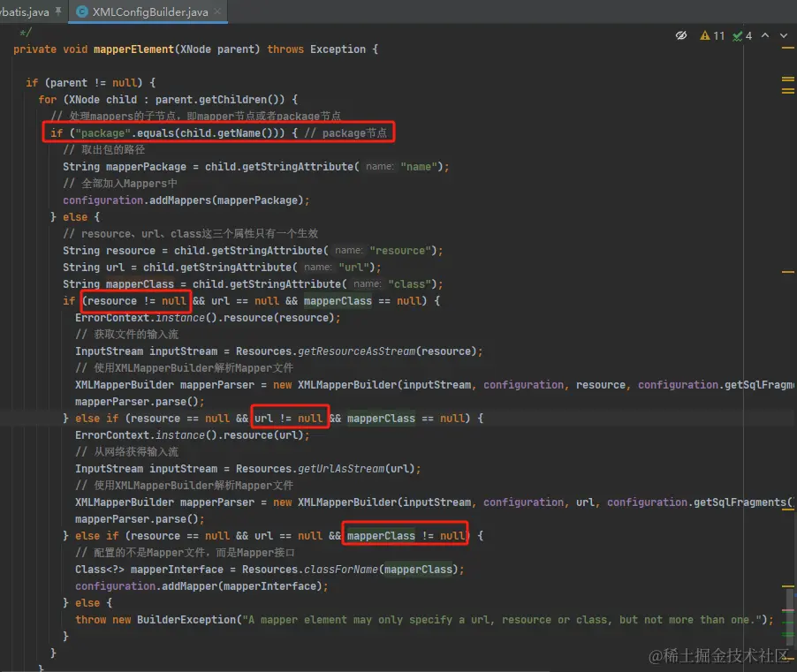Viewport: 797px width, 672px height.
Task: Click the "url" string literal
Action: tap(356, 268)
